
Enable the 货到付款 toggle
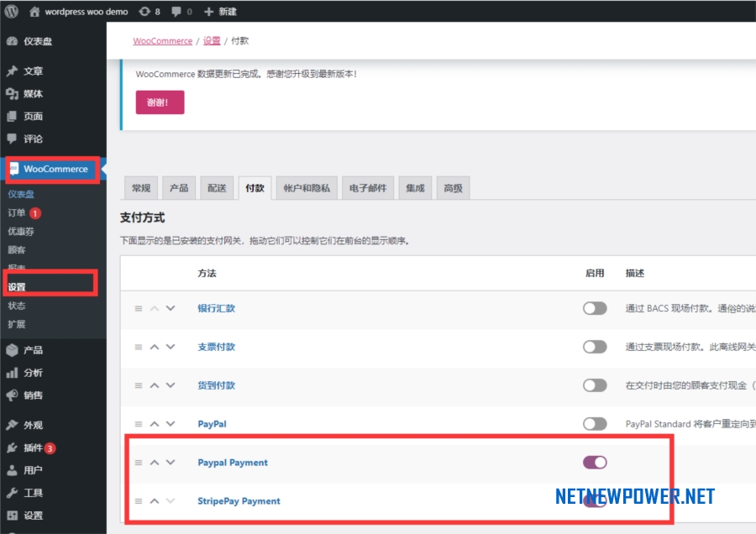595,385
